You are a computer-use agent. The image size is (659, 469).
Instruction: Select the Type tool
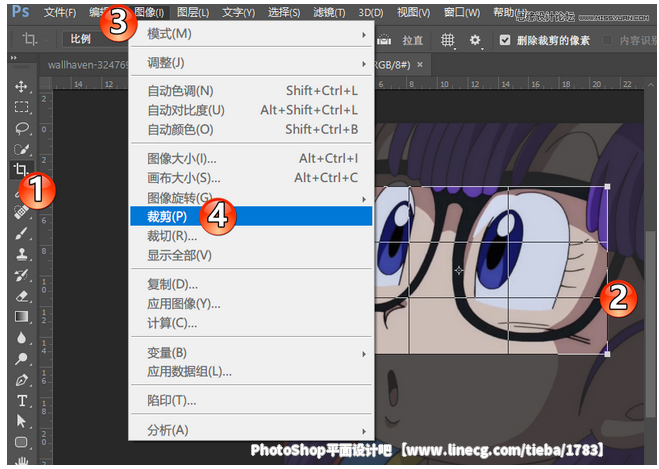(x=21, y=400)
